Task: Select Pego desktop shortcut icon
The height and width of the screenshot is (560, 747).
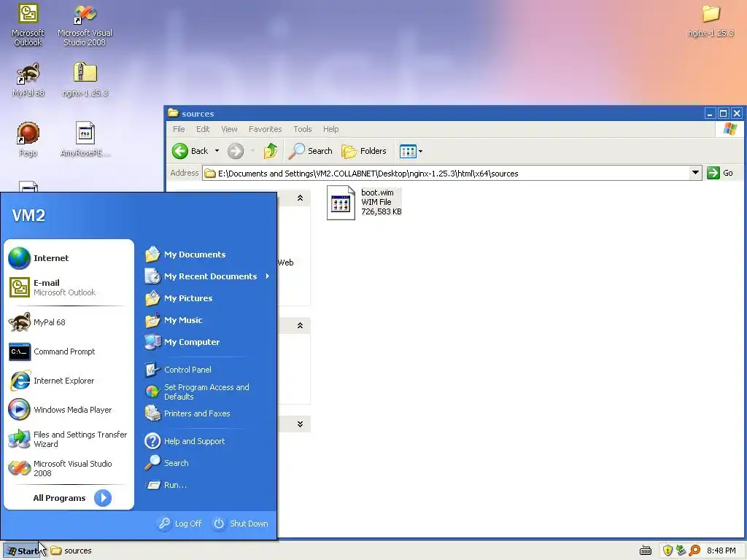Action: (x=28, y=139)
